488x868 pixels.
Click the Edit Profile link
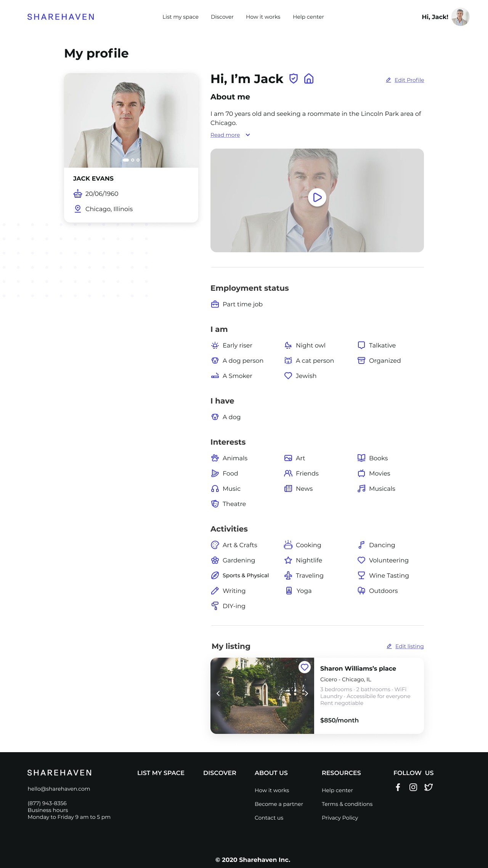[x=405, y=80]
